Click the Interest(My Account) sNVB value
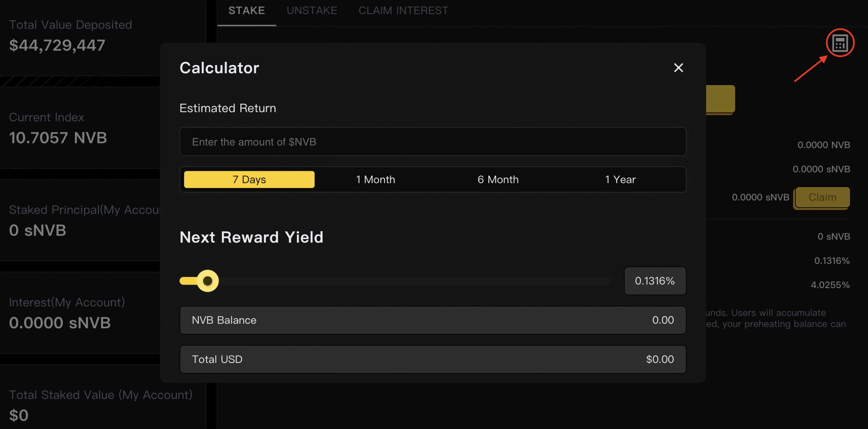The width and height of the screenshot is (868, 429). coord(60,323)
